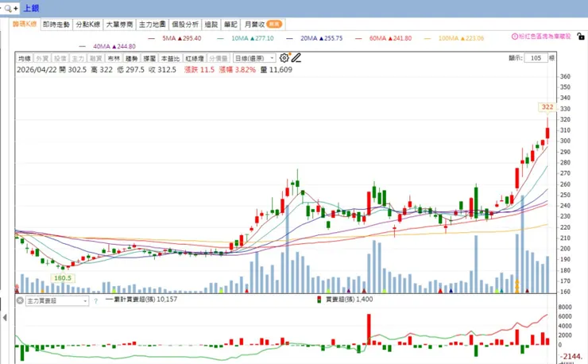Toggle the 本益比 P/E overlay button
Screen dimensions: 588x364
coord(170,58)
